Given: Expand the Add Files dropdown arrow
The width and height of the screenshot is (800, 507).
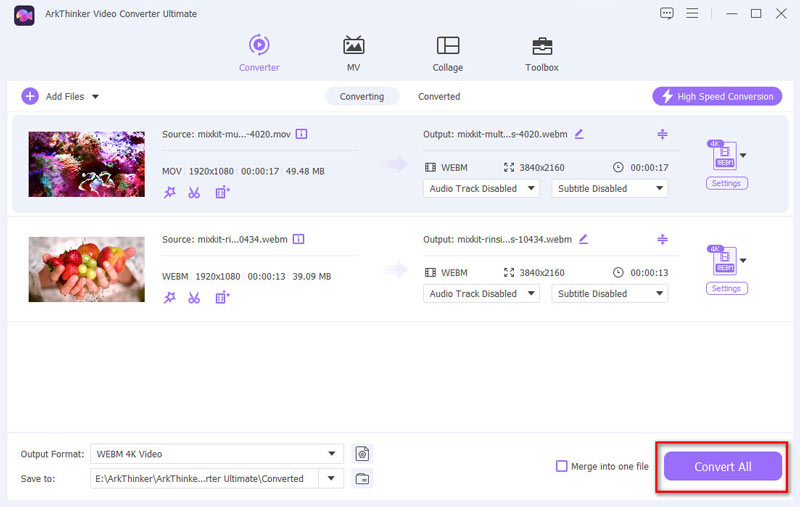Looking at the screenshot, I should [95, 96].
